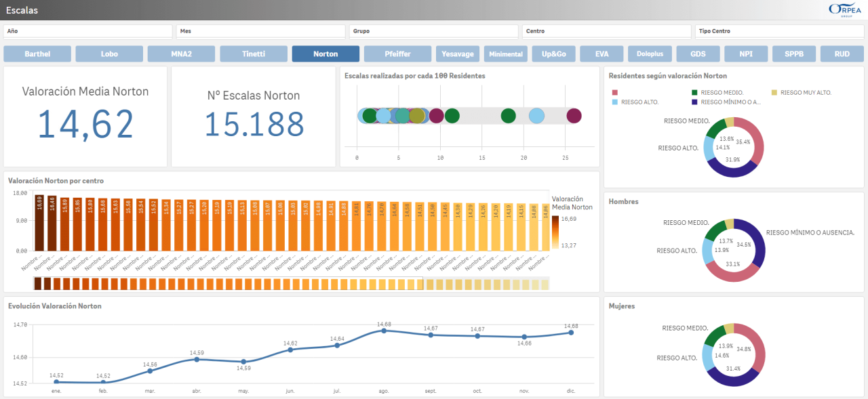
Task: Open the Centro filter field
Action: [x=606, y=30]
